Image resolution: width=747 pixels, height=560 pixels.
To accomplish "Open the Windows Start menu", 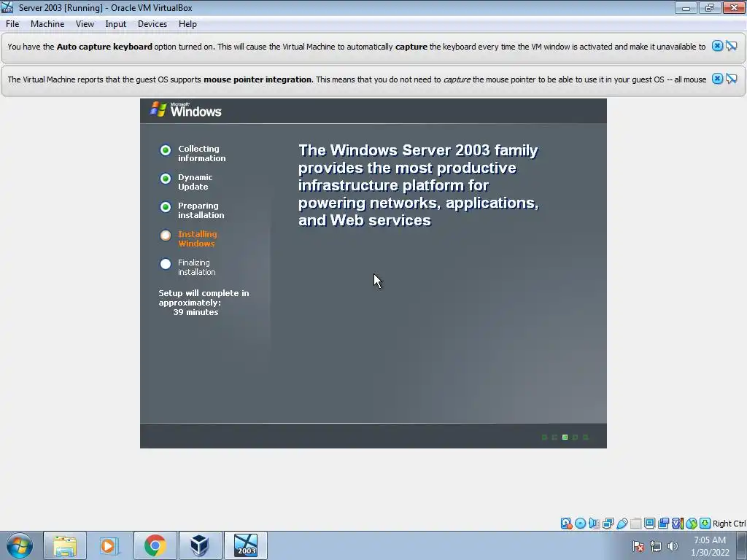I will pos(20,545).
